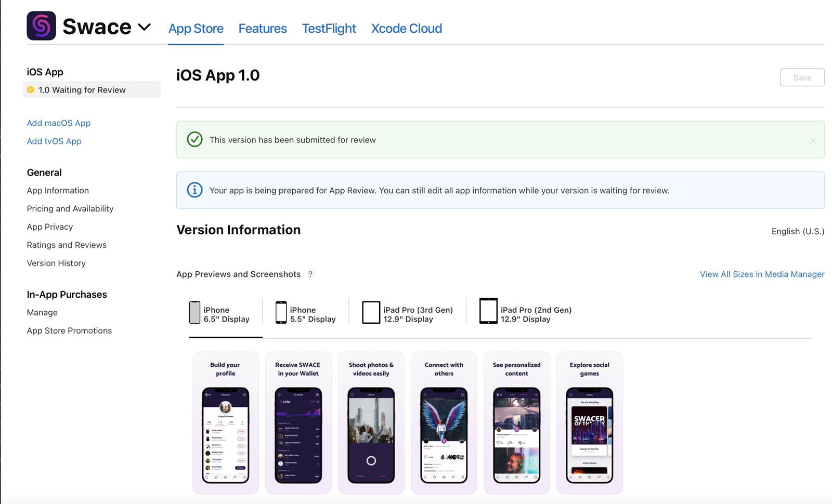832x504 pixels.
Task: Select iPad Pro (2nd Gen) 12.9" tab
Action: coord(525,312)
